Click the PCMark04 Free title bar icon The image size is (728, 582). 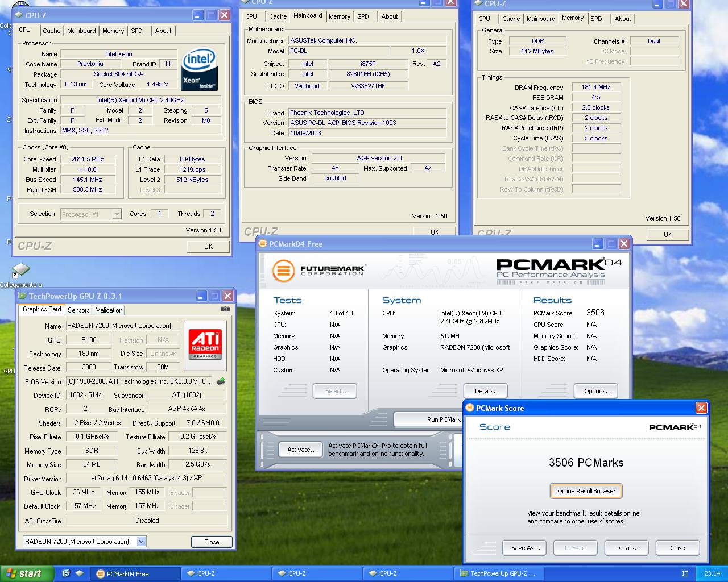click(x=262, y=243)
